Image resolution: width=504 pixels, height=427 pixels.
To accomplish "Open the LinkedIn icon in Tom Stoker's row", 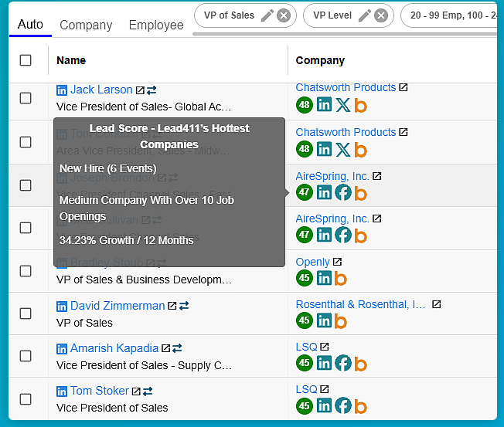I will pyautogui.click(x=324, y=406).
